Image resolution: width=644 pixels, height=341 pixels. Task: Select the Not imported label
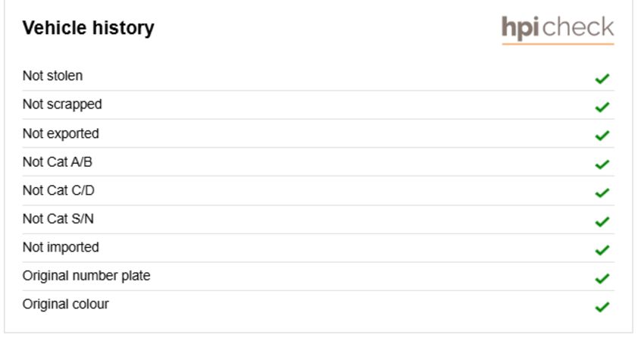point(61,248)
